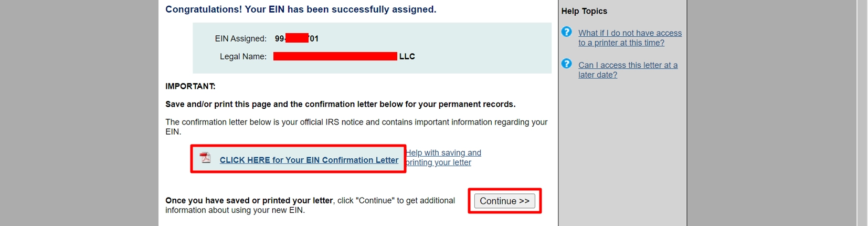Click the 'official IRS notice' paragraph text
The image size is (868, 226).
click(356, 122)
